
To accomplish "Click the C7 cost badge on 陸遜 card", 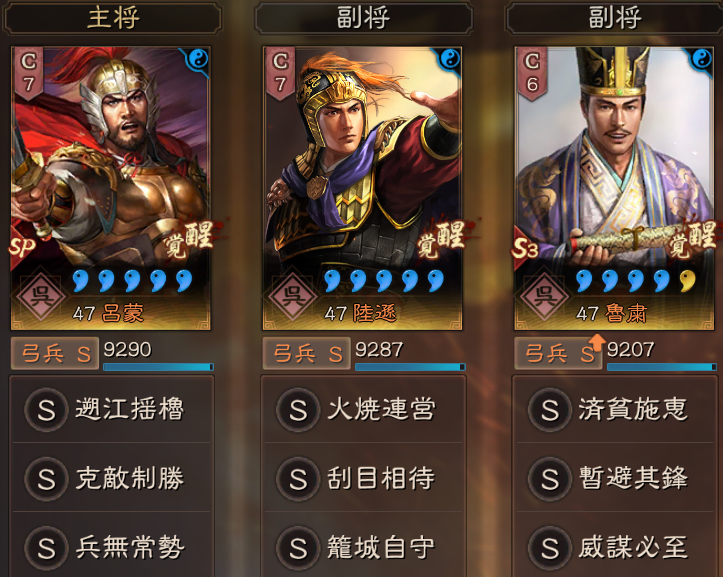I will point(280,73).
